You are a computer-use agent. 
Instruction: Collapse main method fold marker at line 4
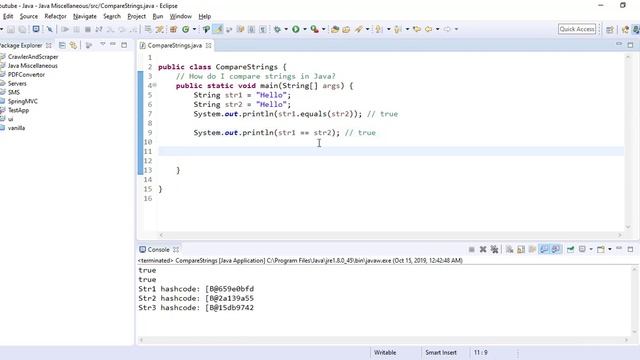click(155, 85)
